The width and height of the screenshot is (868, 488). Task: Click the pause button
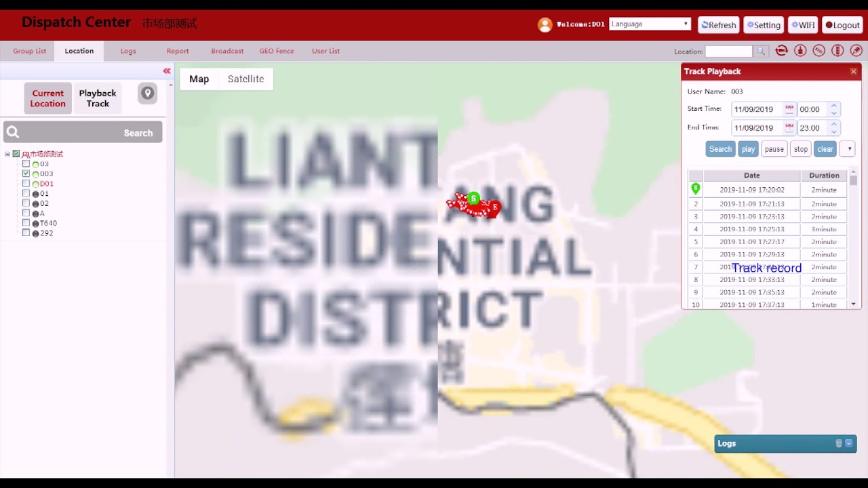click(774, 149)
